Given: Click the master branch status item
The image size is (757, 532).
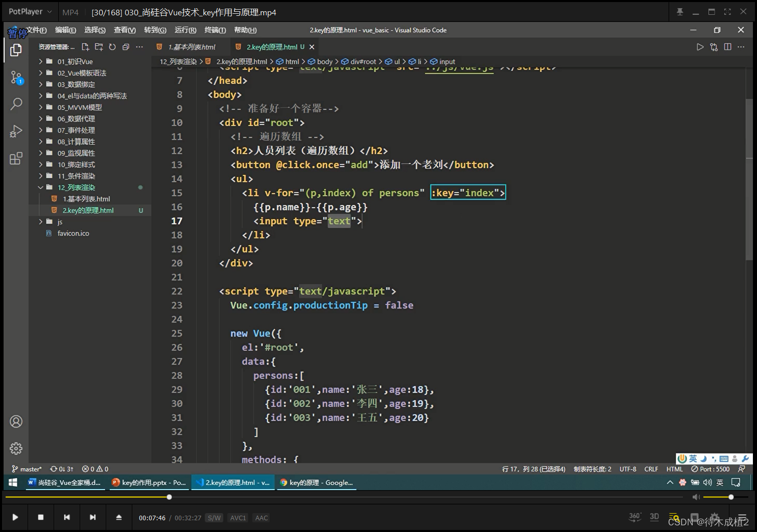Looking at the screenshot, I should 27,469.
